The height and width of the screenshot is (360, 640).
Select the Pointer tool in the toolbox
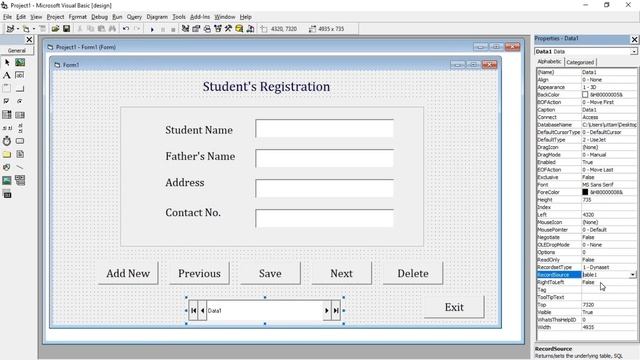click(x=7, y=62)
